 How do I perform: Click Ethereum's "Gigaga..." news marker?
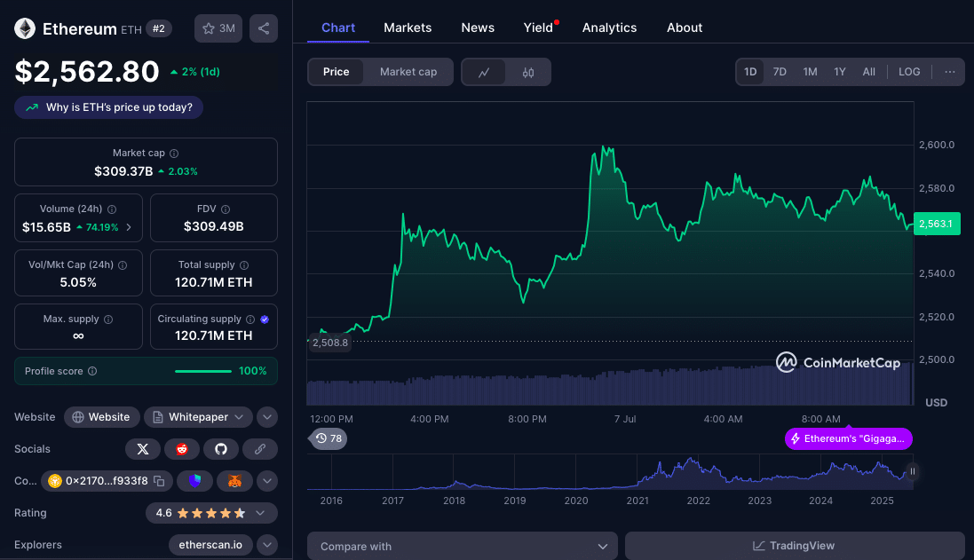(849, 439)
